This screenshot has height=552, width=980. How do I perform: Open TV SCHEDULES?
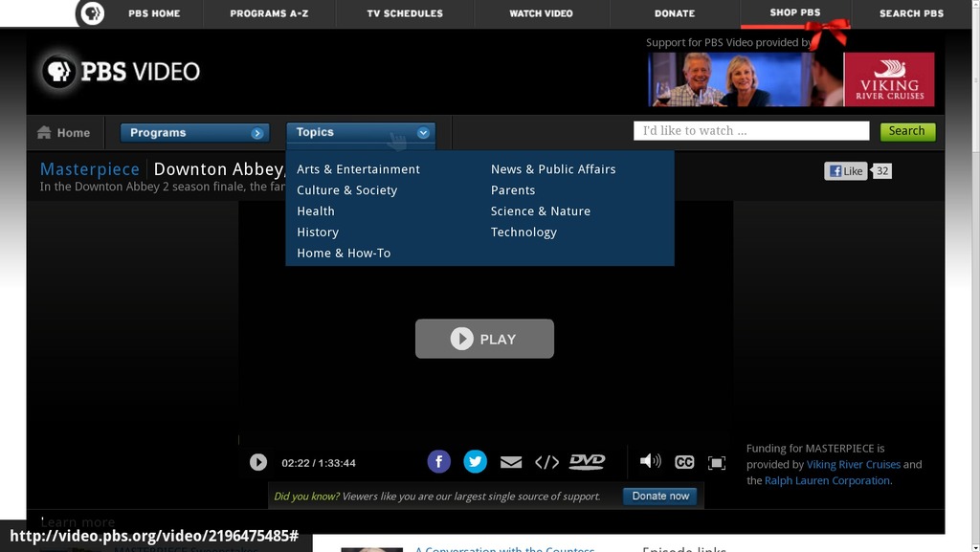click(x=405, y=13)
